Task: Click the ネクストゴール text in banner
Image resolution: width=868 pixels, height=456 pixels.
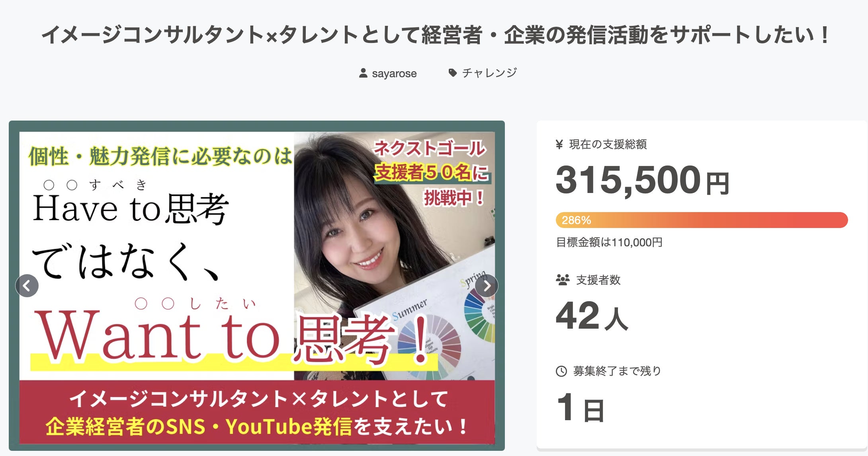Action: tap(430, 148)
